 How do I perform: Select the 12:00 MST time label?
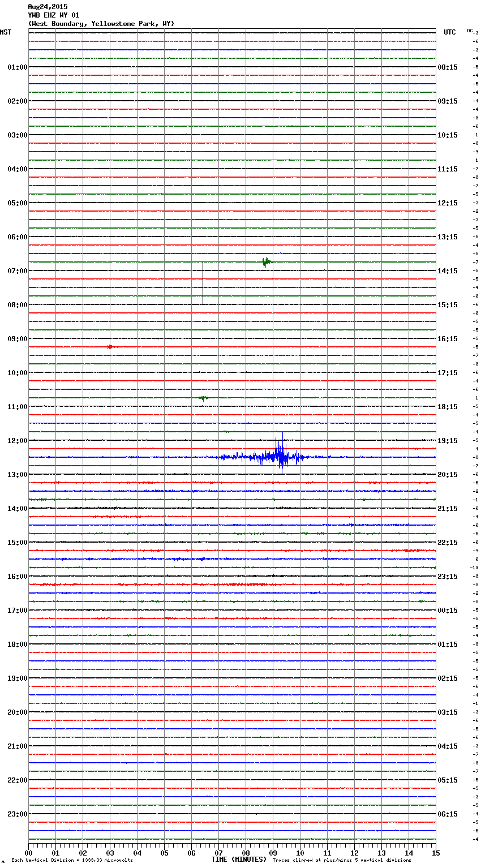pos(17,440)
